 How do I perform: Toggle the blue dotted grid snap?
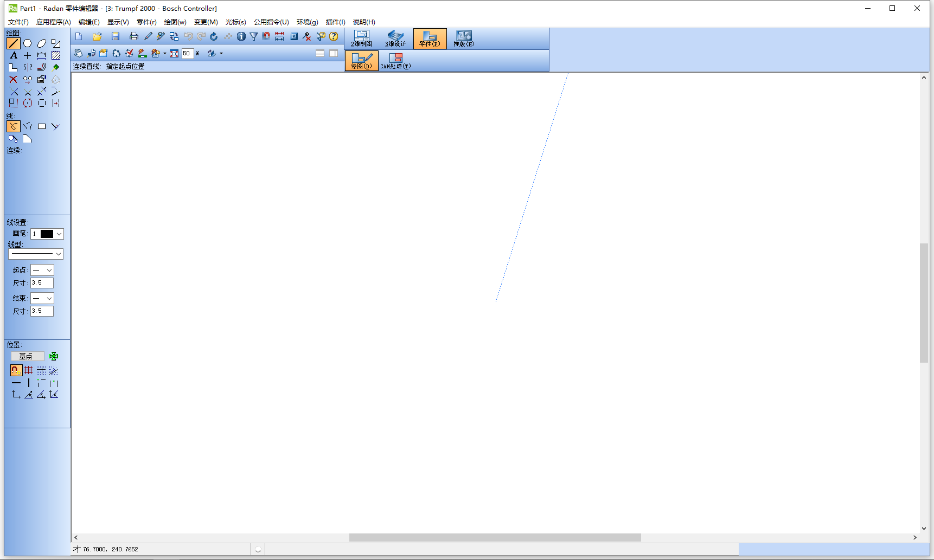click(41, 370)
